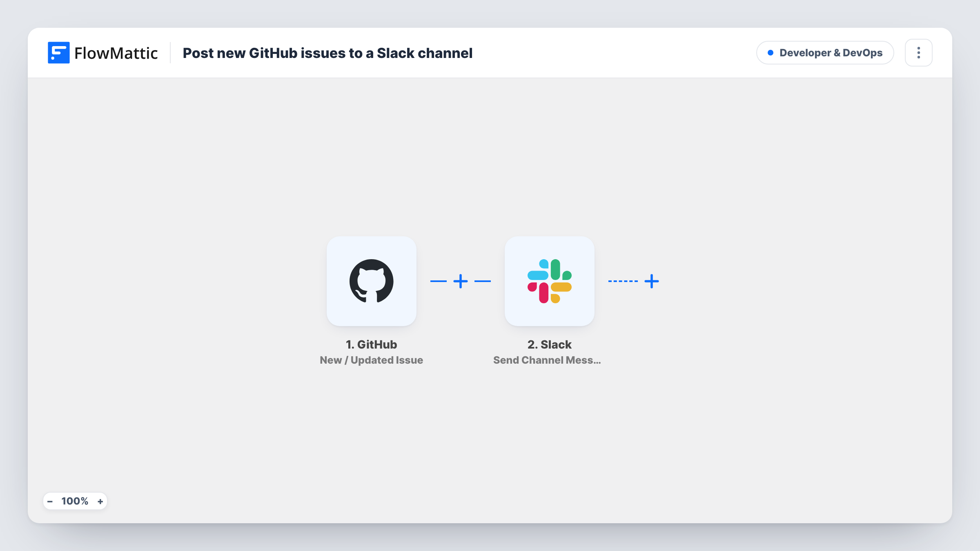This screenshot has height=551, width=980.
Task: Open the three-dot options menu
Action: 918,53
